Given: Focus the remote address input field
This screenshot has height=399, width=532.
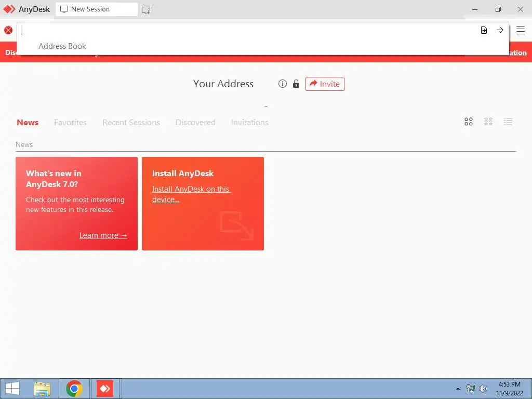Looking at the screenshot, I should pyautogui.click(x=247, y=30).
